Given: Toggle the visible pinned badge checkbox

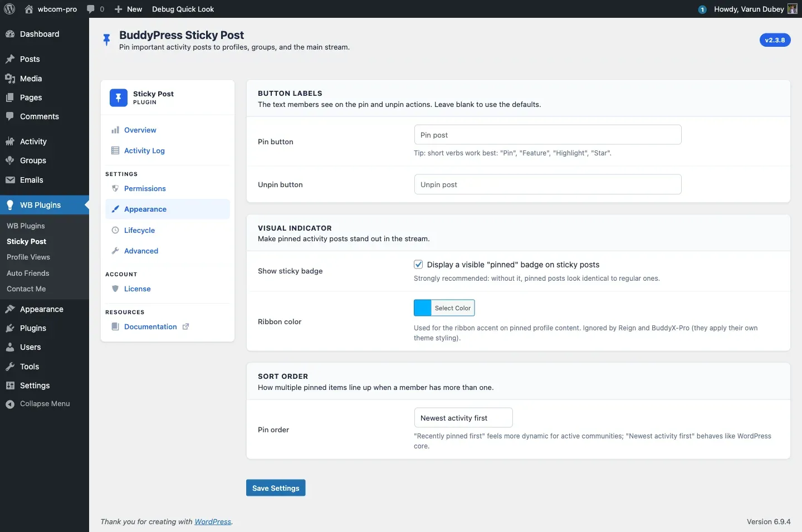Looking at the screenshot, I should tap(418, 265).
